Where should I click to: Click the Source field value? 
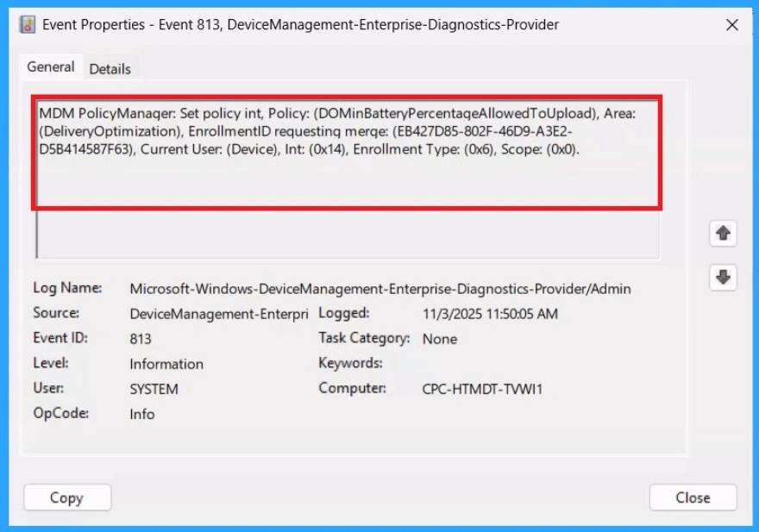tap(218, 313)
